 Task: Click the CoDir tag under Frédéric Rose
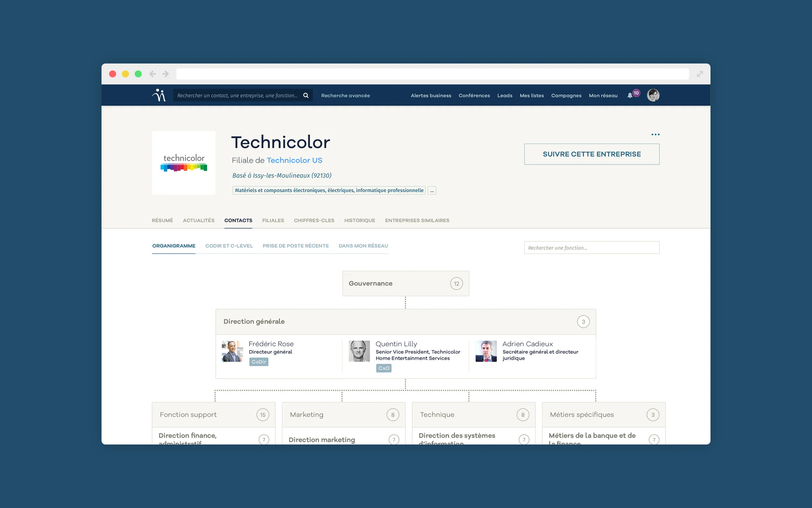(x=259, y=362)
